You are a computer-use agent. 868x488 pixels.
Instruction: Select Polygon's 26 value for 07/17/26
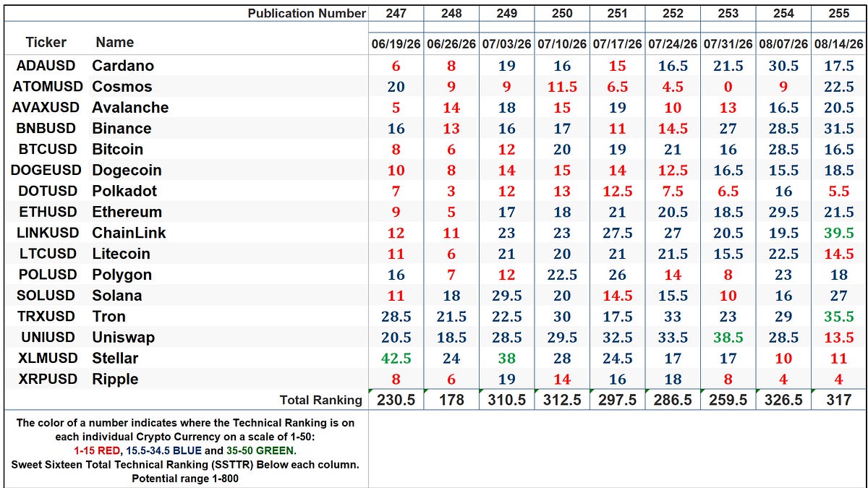click(617, 275)
